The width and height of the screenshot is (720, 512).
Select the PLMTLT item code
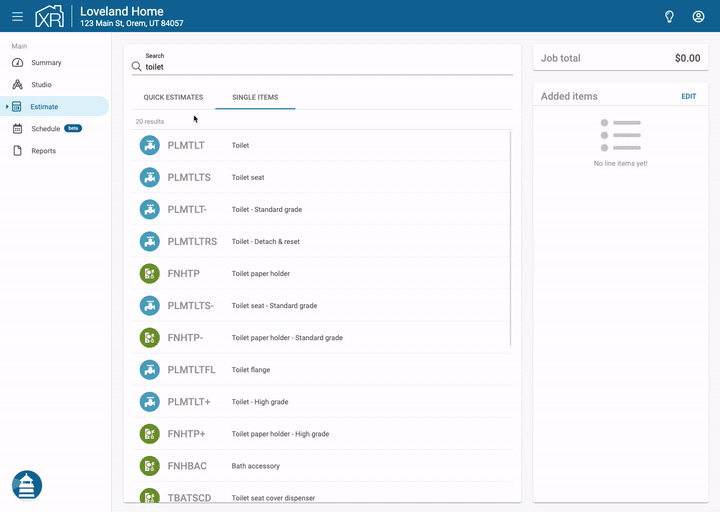tap(186, 145)
